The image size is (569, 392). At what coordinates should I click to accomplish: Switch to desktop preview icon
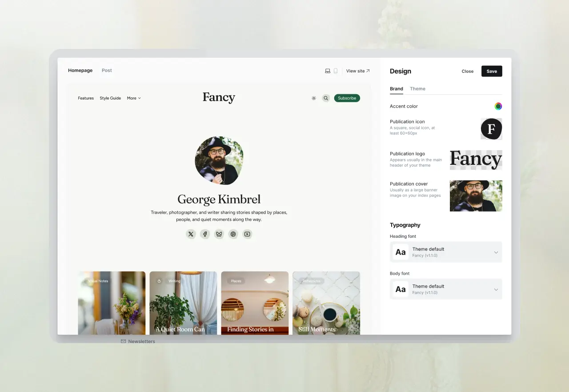click(328, 71)
